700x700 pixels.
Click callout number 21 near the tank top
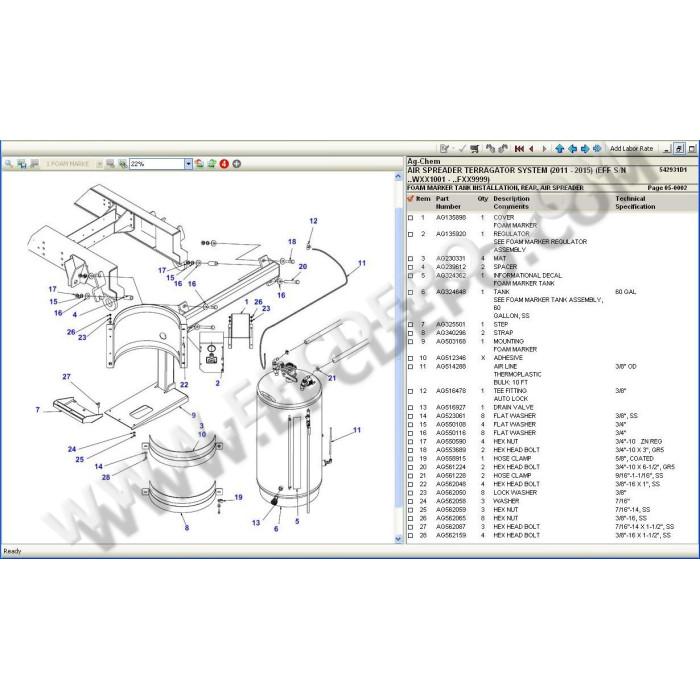(x=332, y=378)
